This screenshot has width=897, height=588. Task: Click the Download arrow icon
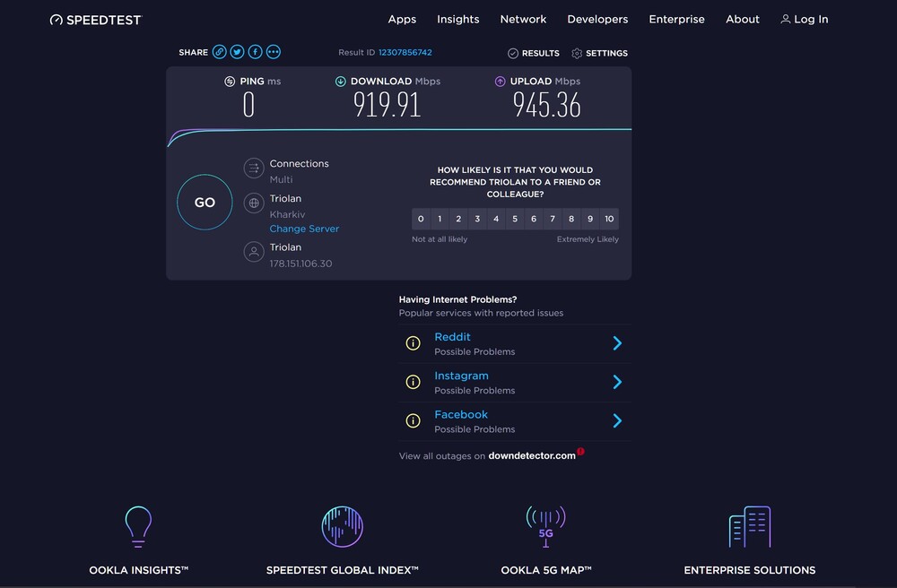[340, 82]
